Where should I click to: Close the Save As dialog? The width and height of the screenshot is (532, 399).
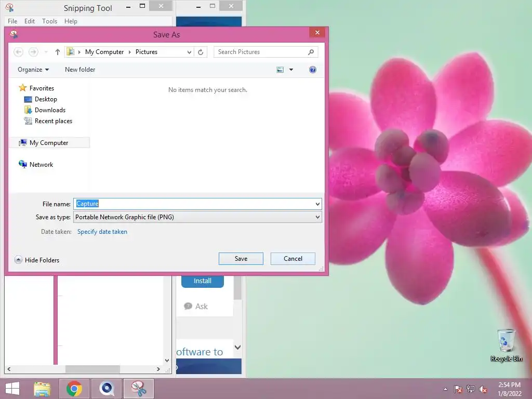[x=317, y=33]
